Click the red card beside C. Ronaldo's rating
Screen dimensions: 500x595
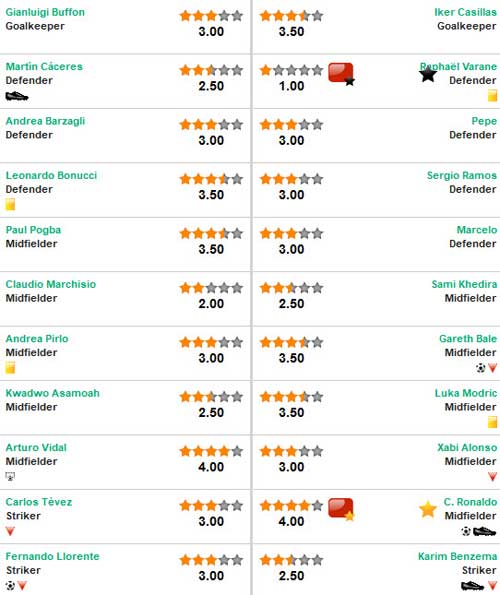[341, 509]
